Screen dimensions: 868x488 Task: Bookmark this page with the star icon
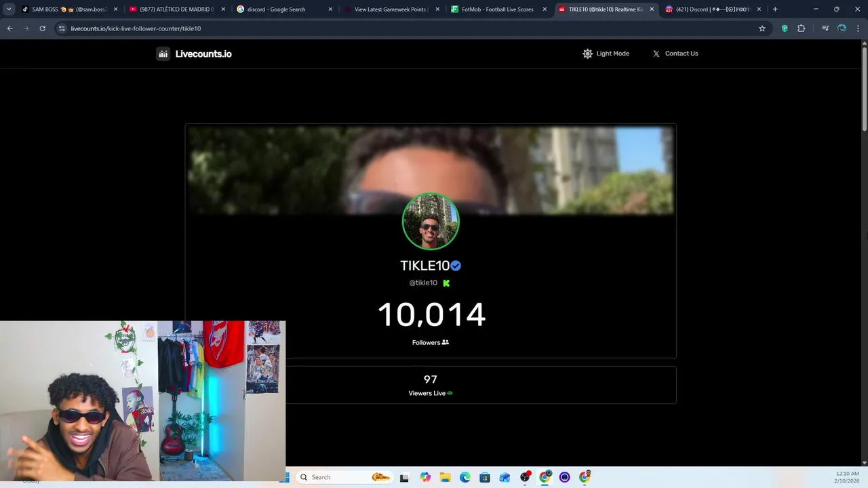[762, 28]
